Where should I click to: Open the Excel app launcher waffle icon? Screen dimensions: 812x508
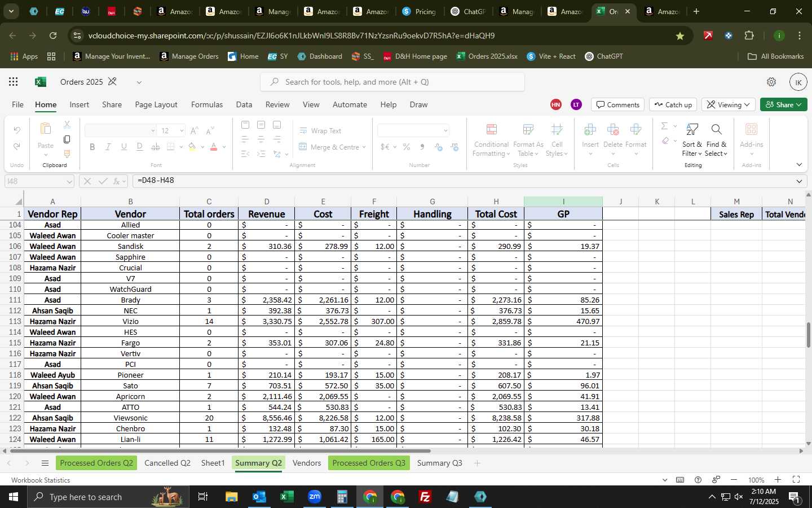pos(14,82)
